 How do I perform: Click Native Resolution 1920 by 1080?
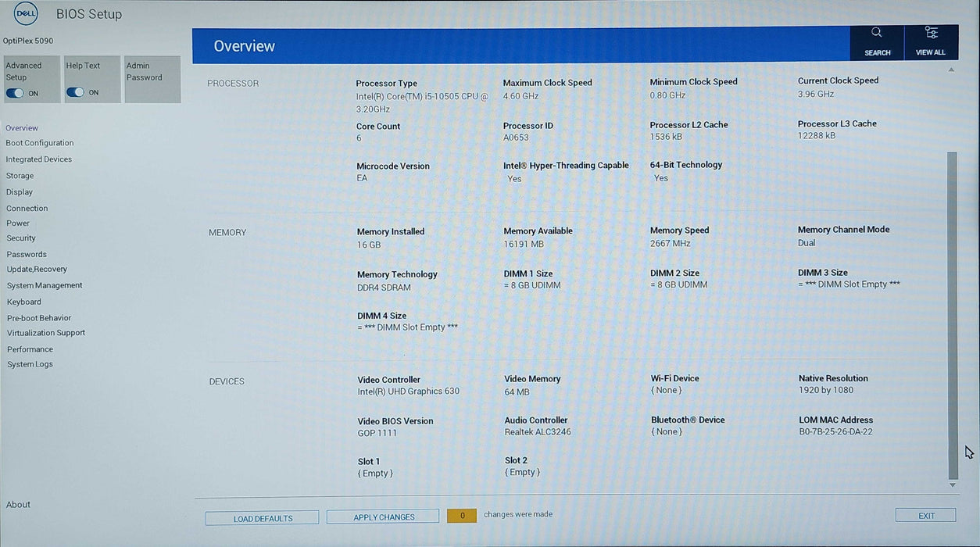pos(826,391)
